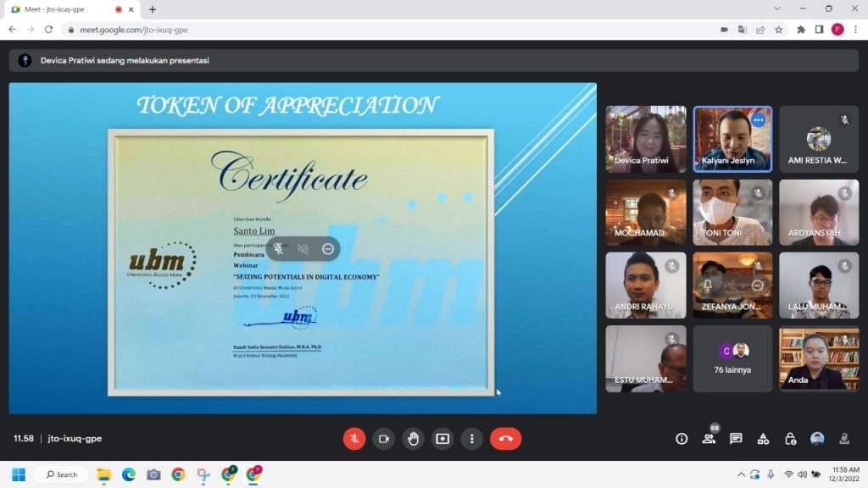868x488 pixels.
Task: Open a new browser tab
Action: (153, 9)
